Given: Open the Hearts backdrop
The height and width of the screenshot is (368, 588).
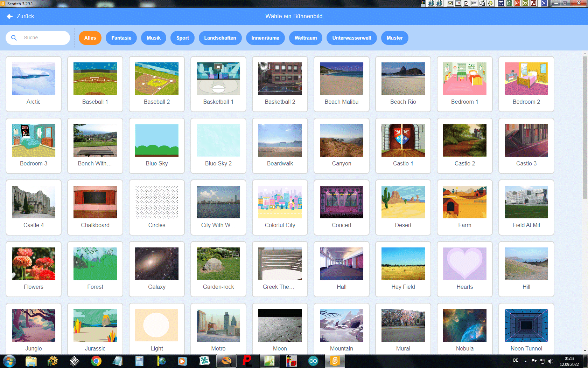Looking at the screenshot, I should tap(465, 269).
